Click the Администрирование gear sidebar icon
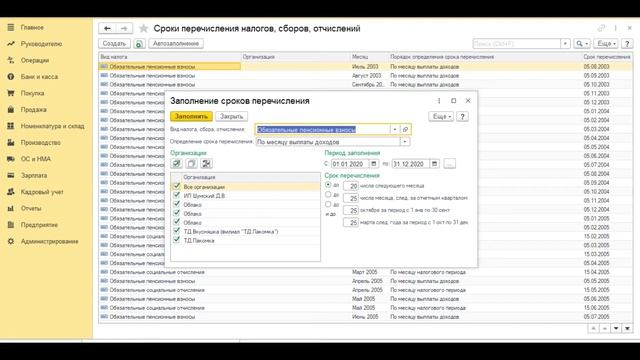Viewport: 640px width, 360px height. coord(11,241)
